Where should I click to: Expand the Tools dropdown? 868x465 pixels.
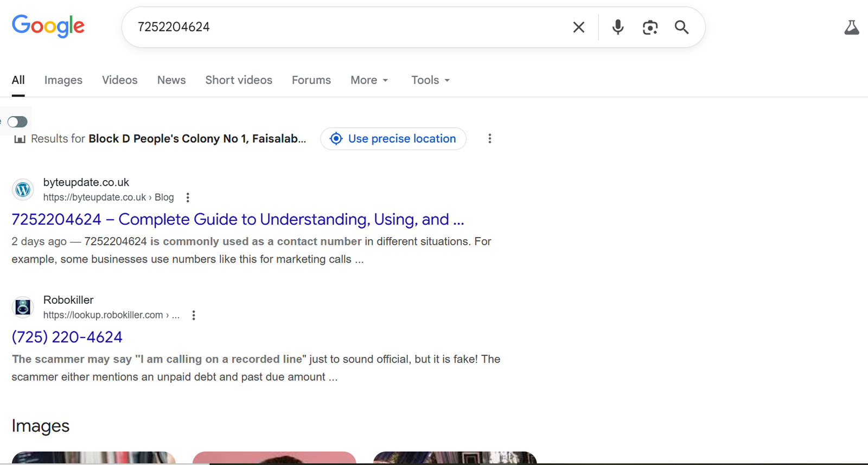coord(431,80)
